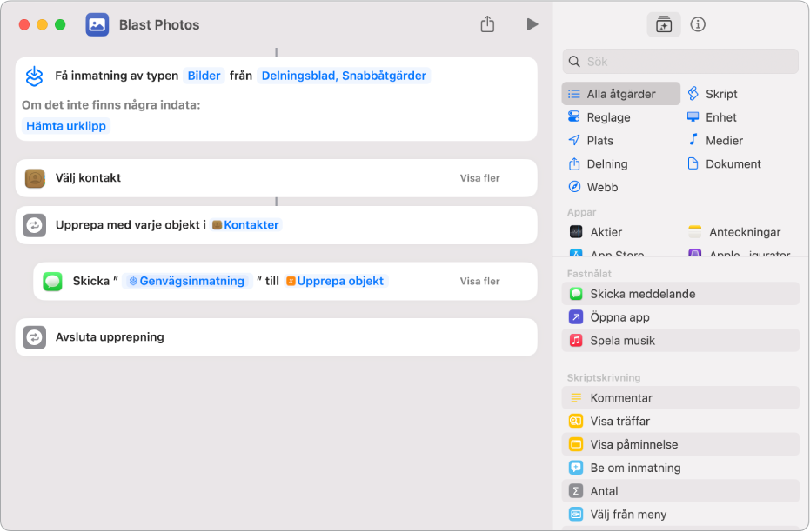Open the shortcut details info button

698,24
